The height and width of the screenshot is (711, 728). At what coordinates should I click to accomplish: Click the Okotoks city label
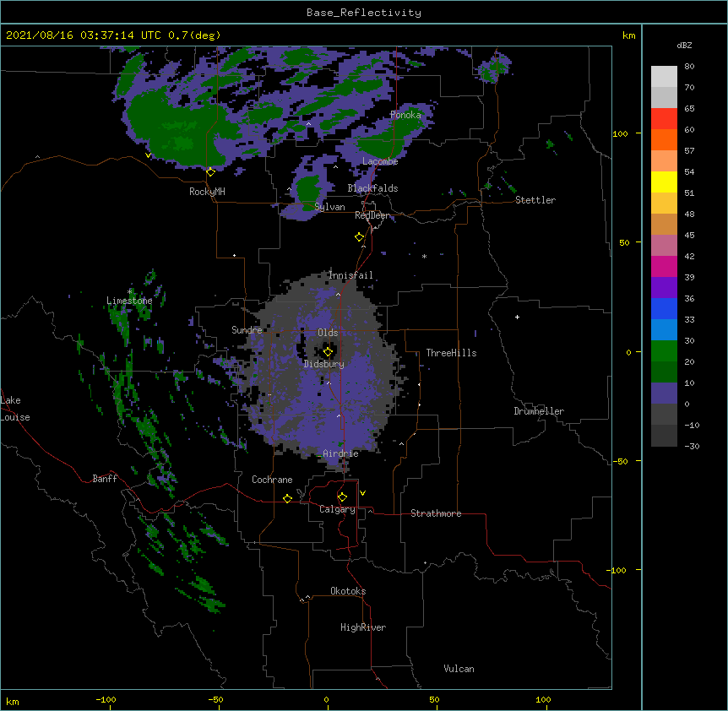click(x=348, y=591)
